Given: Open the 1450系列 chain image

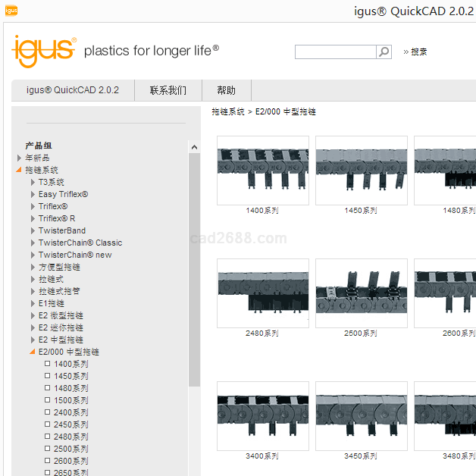Looking at the screenshot, I should pyautogui.click(x=361, y=170).
